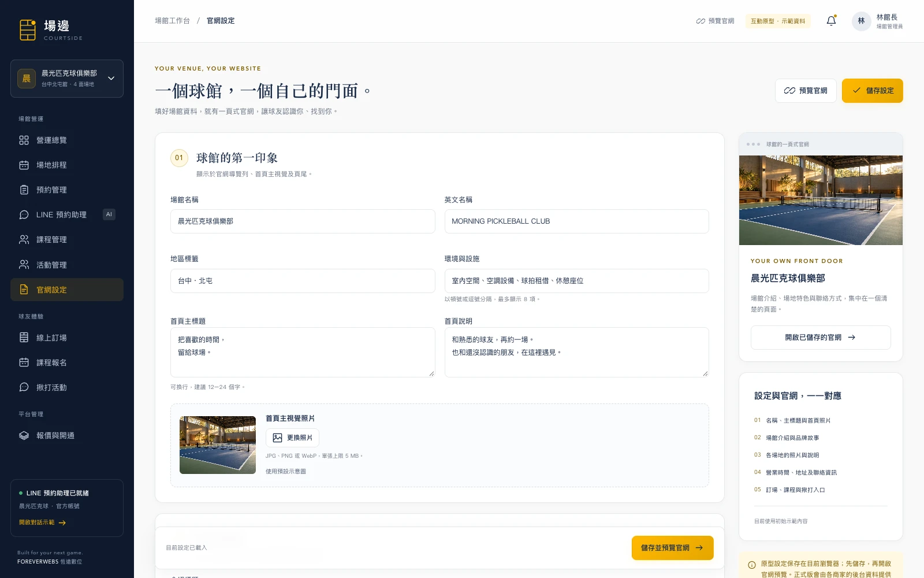The height and width of the screenshot is (578, 924).
Task: Click the 揪打活動 chat bubble icon
Action: click(24, 387)
